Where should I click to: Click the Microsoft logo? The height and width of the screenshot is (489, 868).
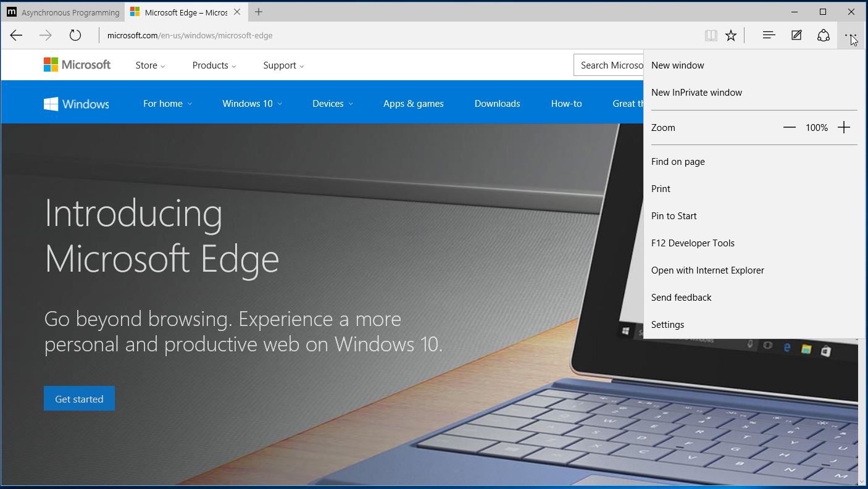[x=77, y=65]
